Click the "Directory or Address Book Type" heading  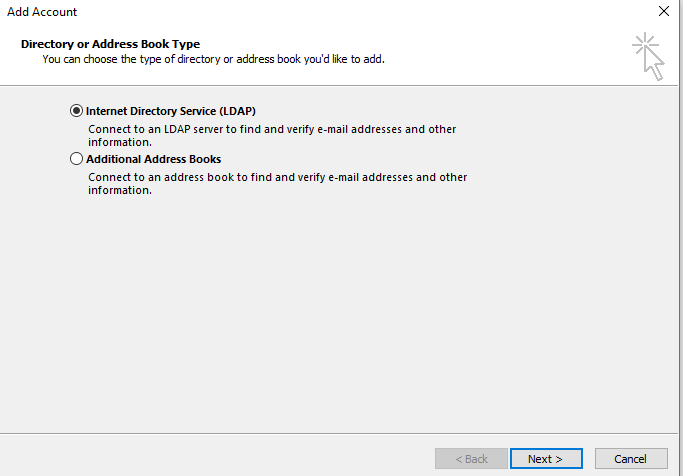110,44
